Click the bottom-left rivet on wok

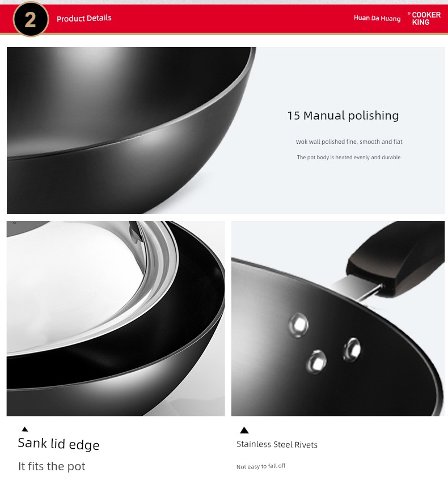[x=316, y=361]
